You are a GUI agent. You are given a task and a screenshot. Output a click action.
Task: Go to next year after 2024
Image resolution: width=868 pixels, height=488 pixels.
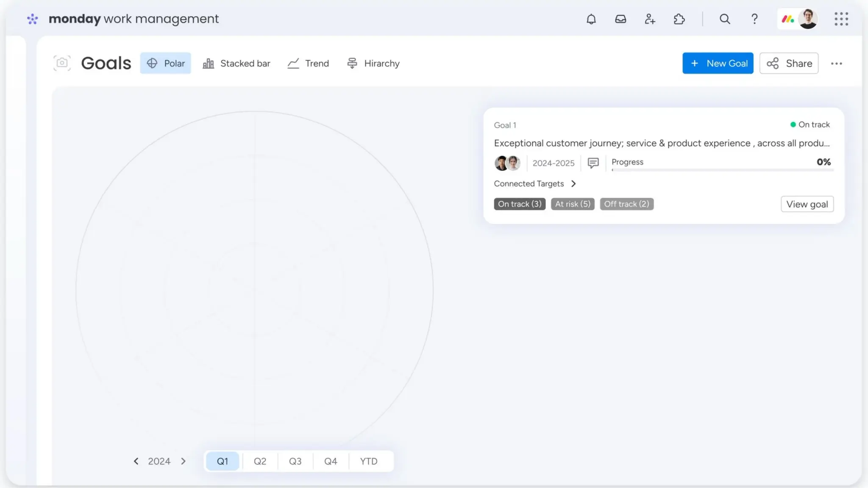pyautogui.click(x=183, y=461)
